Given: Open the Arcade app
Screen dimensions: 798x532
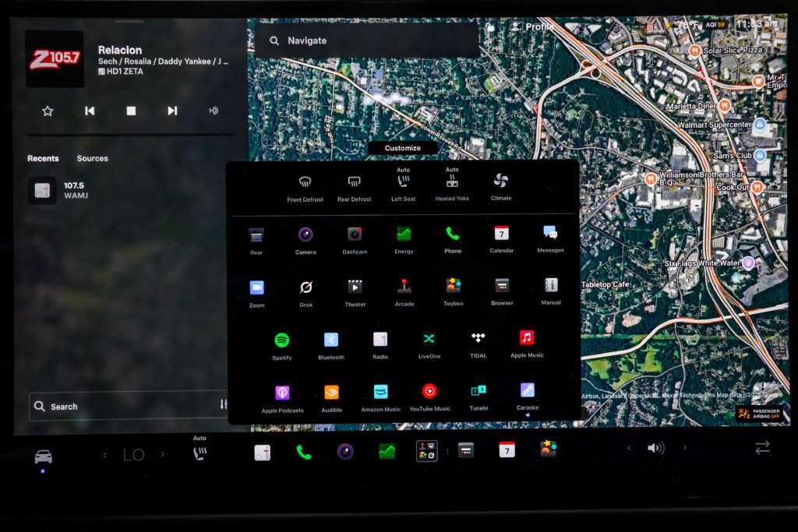Looking at the screenshot, I should (x=404, y=292).
